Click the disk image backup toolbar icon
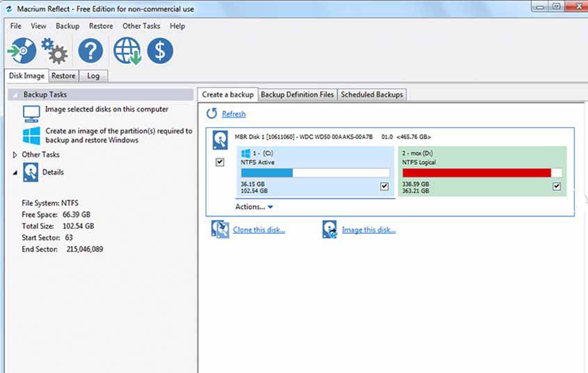588x373 pixels. [x=22, y=50]
